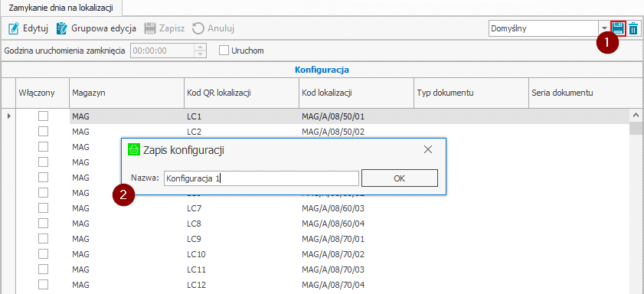Click the Konfiguracja band header
Image resolution: width=644 pixels, height=294 pixels.
[x=322, y=70]
